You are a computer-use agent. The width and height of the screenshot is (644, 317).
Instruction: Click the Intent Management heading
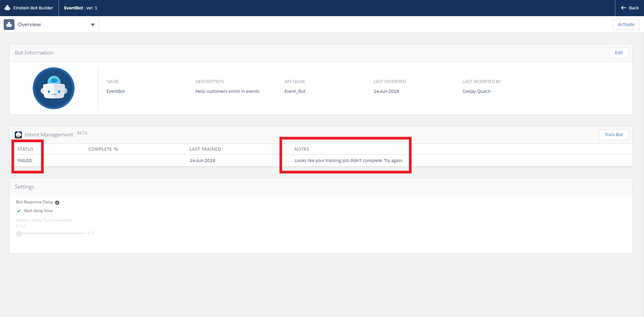[x=49, y=135]
